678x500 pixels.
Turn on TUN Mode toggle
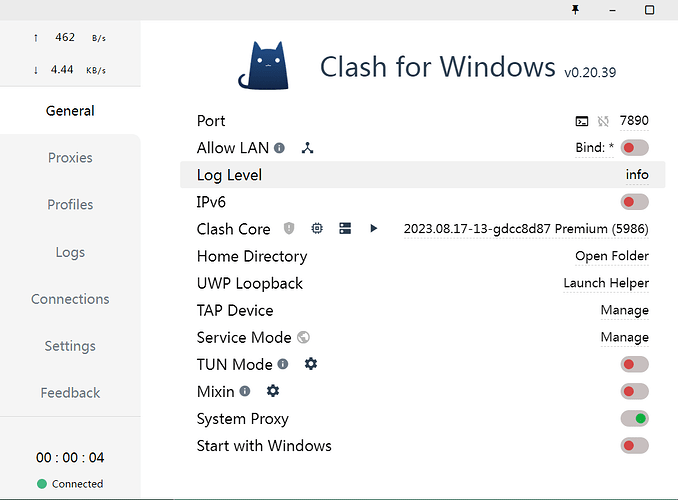[x=634, y=364]
